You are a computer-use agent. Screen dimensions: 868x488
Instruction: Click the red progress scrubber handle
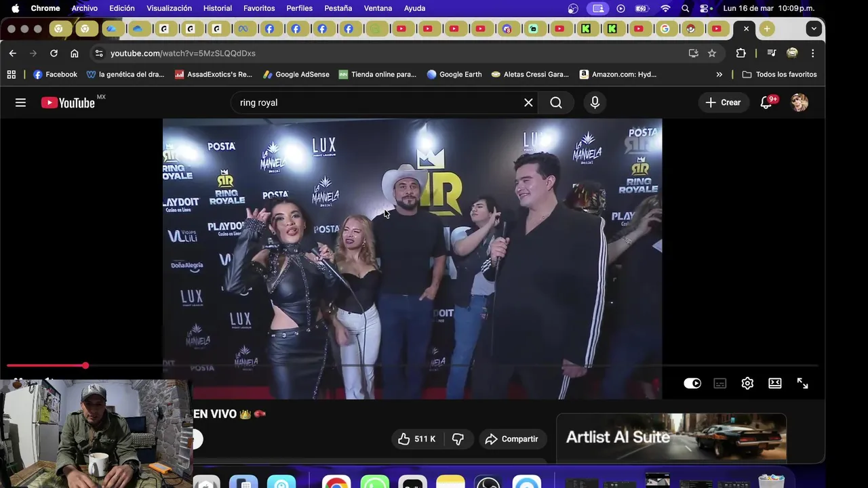point(85,365)
